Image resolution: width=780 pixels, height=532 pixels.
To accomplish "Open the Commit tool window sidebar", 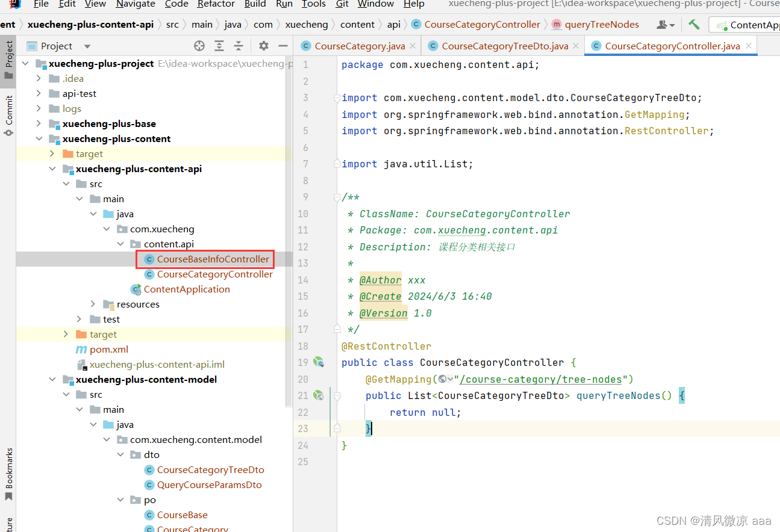I will [8, 116].
